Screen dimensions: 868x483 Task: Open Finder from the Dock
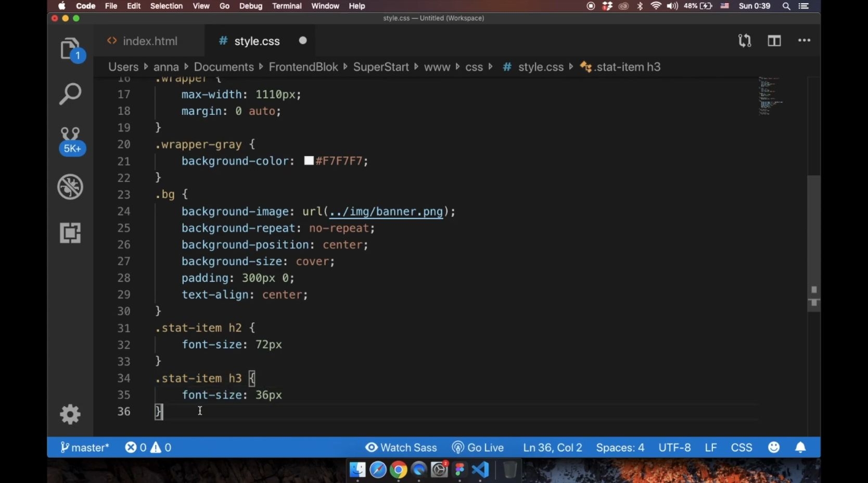358,470
